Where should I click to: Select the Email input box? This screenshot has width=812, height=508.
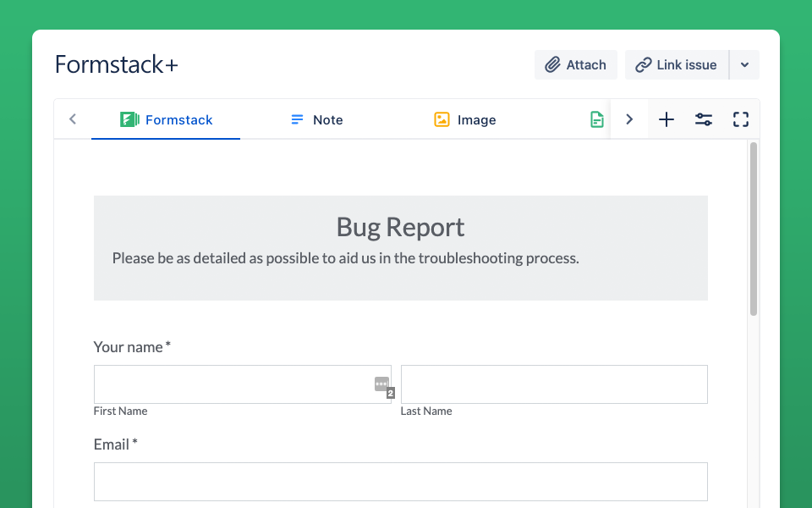400,482
